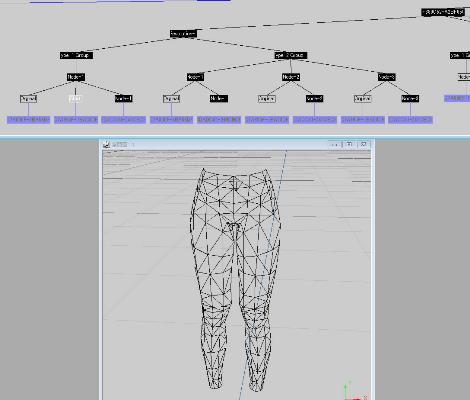Image resolution: width=470 pixels, height=400 pixels.
Task: Select the pair 1 Group node
Action: pos(76,55)
